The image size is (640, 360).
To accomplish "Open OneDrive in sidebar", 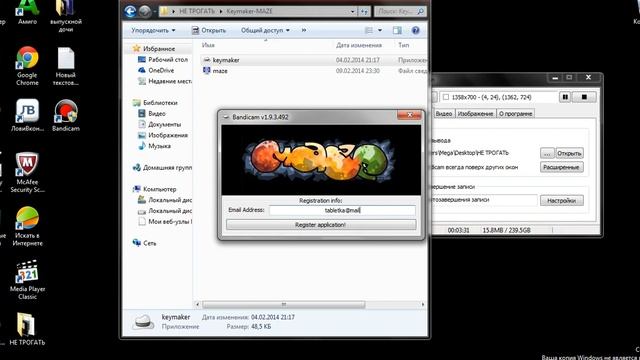I will click(x=161, y=70).
